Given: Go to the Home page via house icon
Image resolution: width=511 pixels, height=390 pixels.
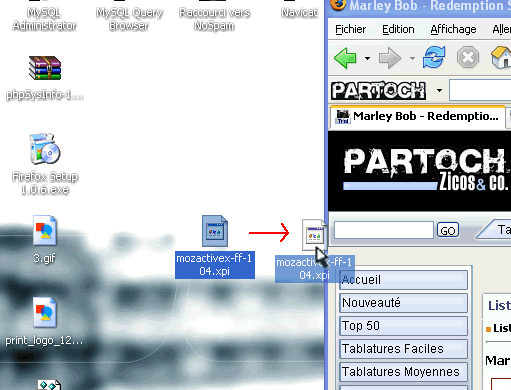Looking at the screenshot, I should pyautogui.click(x=501, y=57).
